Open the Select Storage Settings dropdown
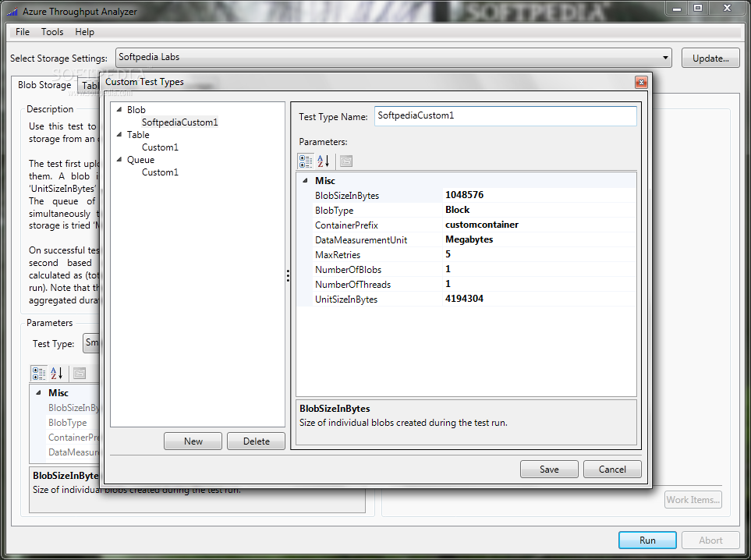This screenshot has height=560, width=751. [x=665, y=58]
